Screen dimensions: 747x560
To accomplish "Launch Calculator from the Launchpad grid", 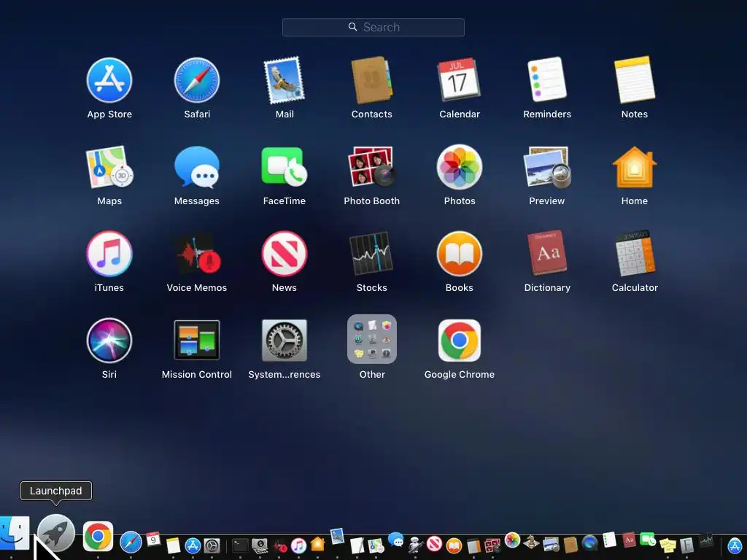I will point(635,254).
